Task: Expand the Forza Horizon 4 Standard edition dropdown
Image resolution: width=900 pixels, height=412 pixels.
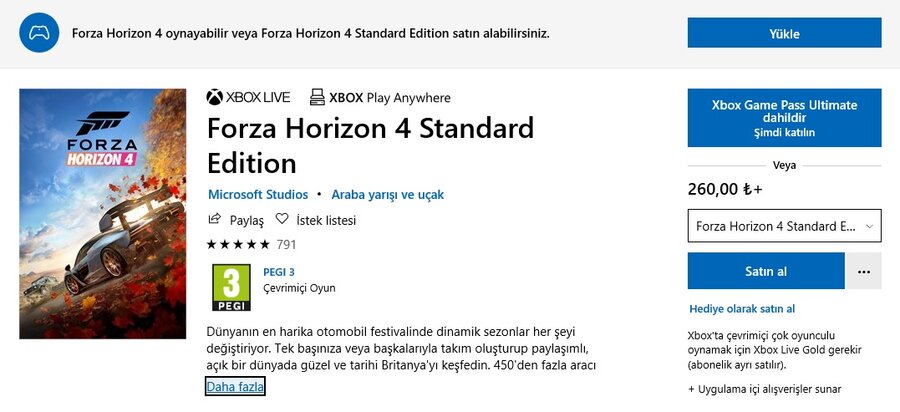Action: pos(784,226)
